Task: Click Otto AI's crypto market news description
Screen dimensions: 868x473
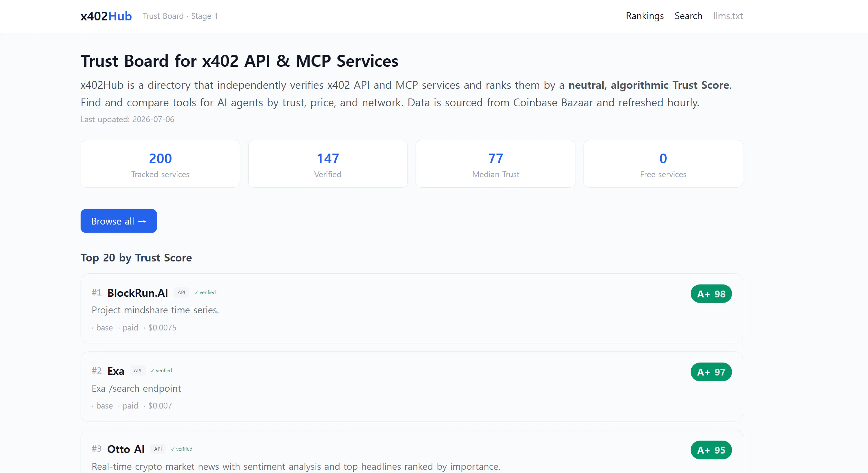Action: pyautogui.click(x=296, y=467)
